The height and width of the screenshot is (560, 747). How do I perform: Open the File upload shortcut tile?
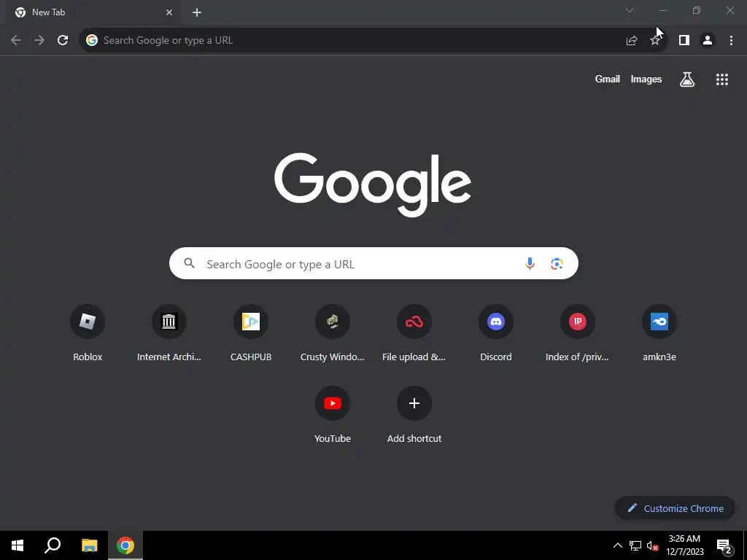click(x=414, y=322)
